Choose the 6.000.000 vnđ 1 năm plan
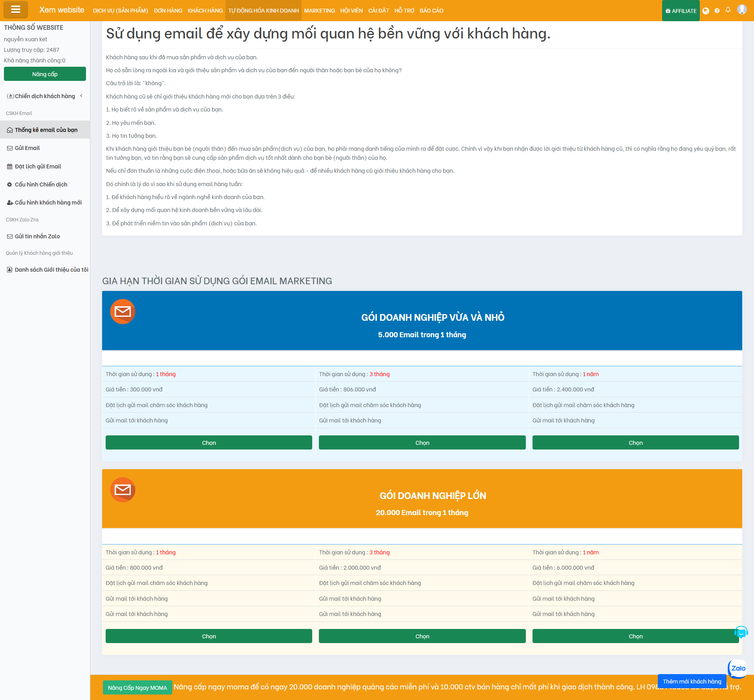 635,636
